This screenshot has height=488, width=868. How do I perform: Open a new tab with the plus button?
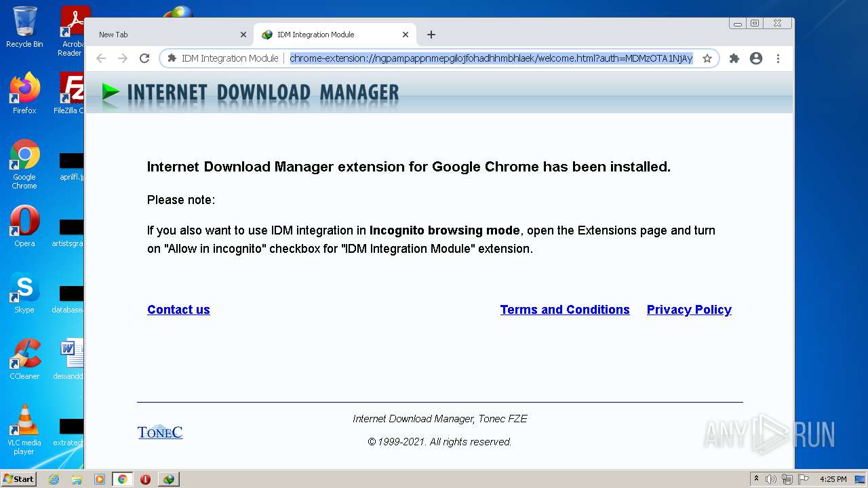pyautogui.click(x=431, y=35)
